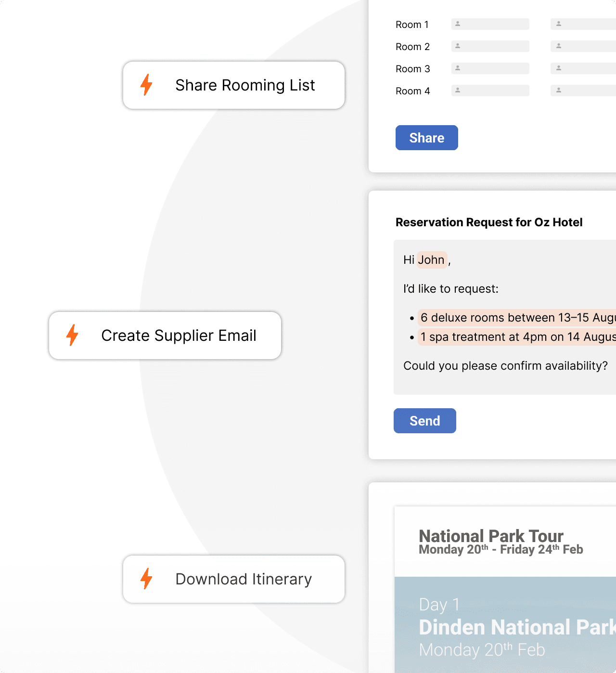Click the lightning icon beside Create Supplier Email
Viewport: 616px width, 673px height.
[x=73, y=336]
